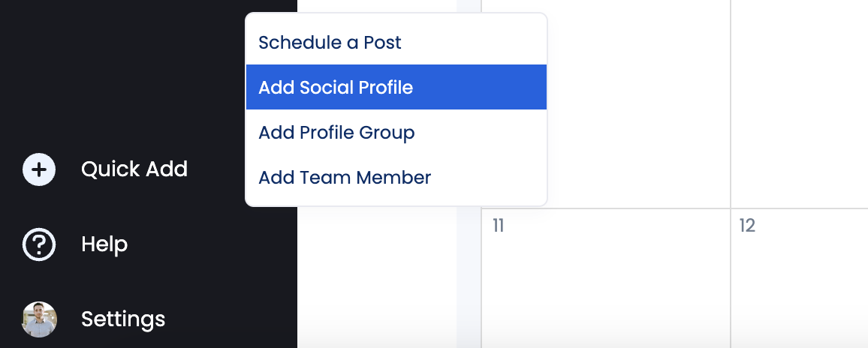Viewport: 868px width, 348px height.
Task: Select the calendar cell for day 12
Action: point(799,285)
